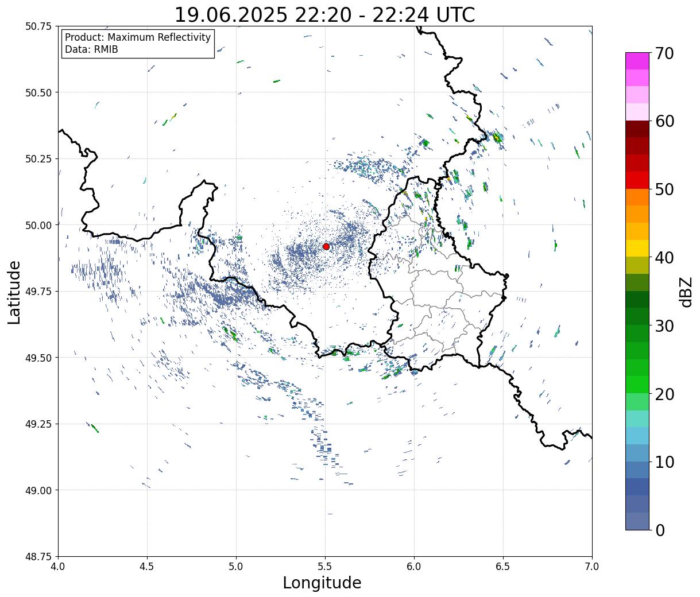Click the latitude tick label 48.75

coord(38,557)
